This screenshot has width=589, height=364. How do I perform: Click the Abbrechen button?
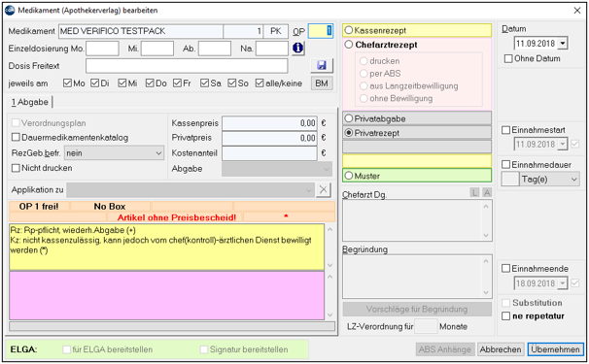[x=501, y=349]
